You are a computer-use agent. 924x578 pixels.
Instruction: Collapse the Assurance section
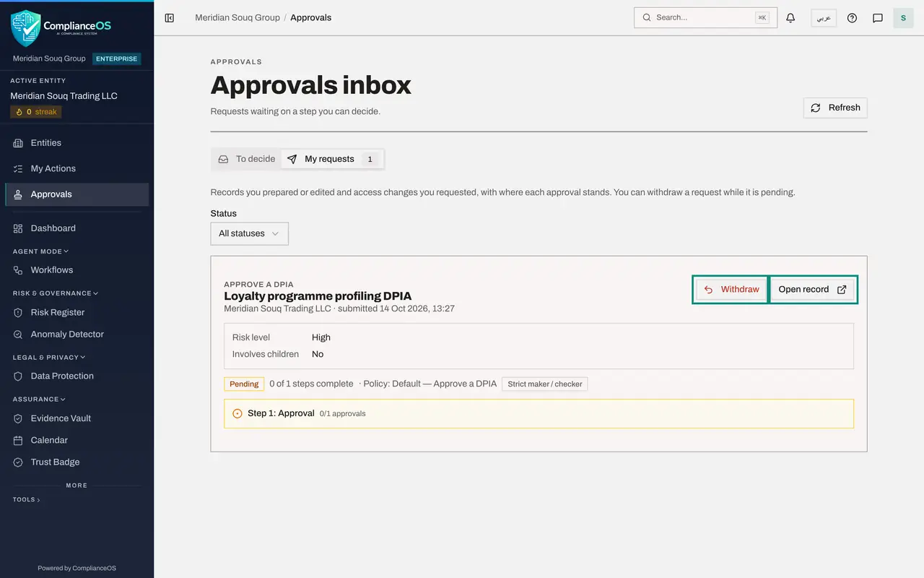click(x=39, y=399)
